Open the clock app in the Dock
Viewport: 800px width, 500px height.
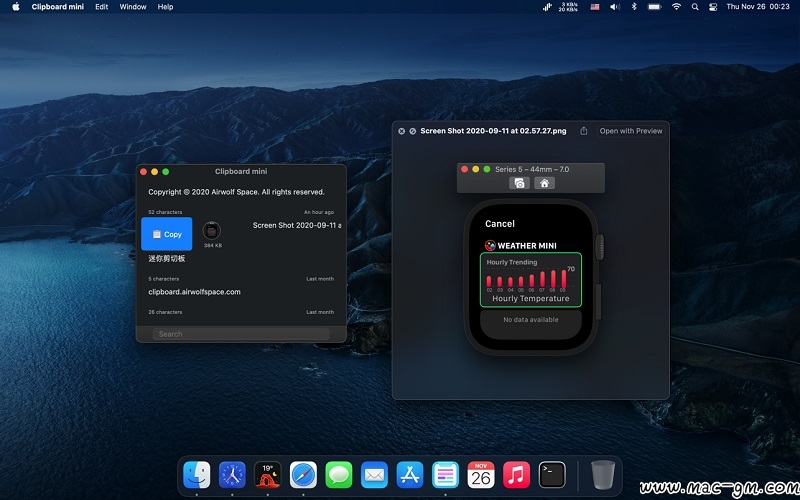[x=232, y=475]
